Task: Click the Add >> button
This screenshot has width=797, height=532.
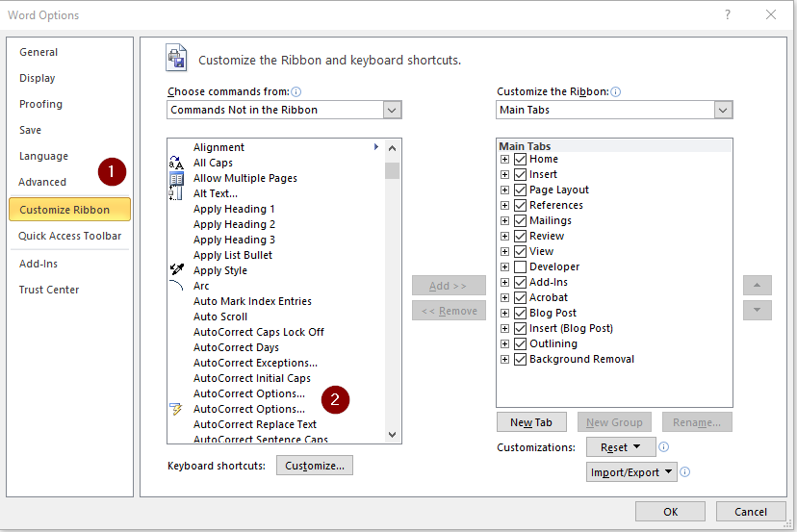Action: coord(449,286)
